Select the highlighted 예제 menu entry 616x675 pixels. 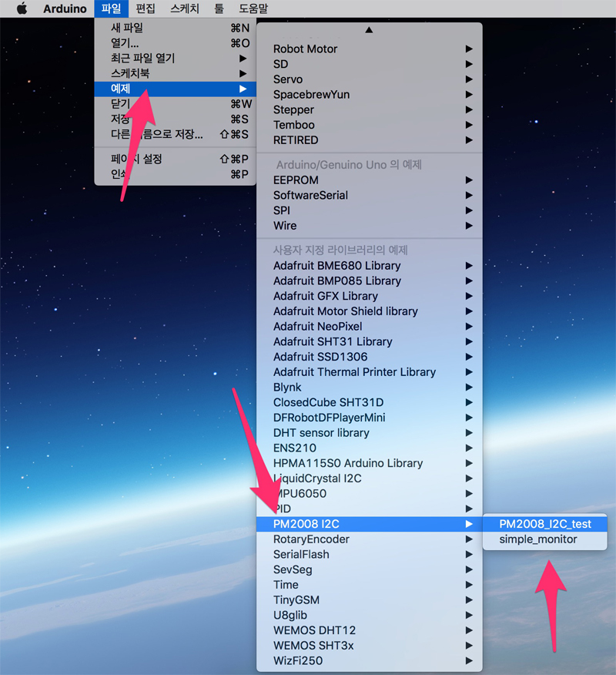coord(175,89)
